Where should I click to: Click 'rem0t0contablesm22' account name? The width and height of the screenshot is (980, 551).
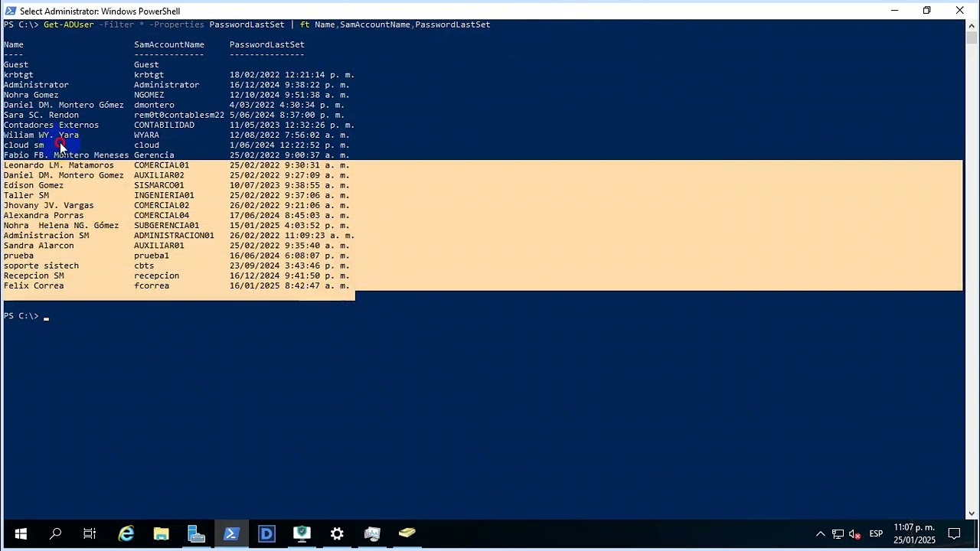[x=179, y=115]
